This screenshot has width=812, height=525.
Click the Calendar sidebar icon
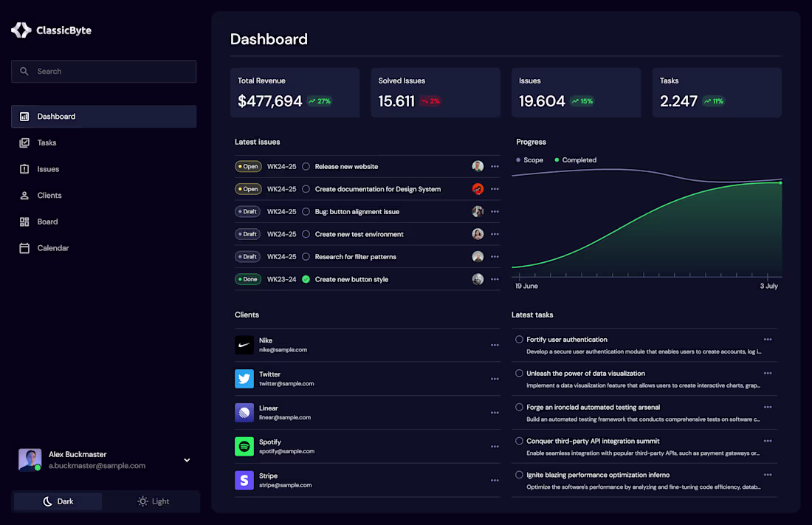24,248
